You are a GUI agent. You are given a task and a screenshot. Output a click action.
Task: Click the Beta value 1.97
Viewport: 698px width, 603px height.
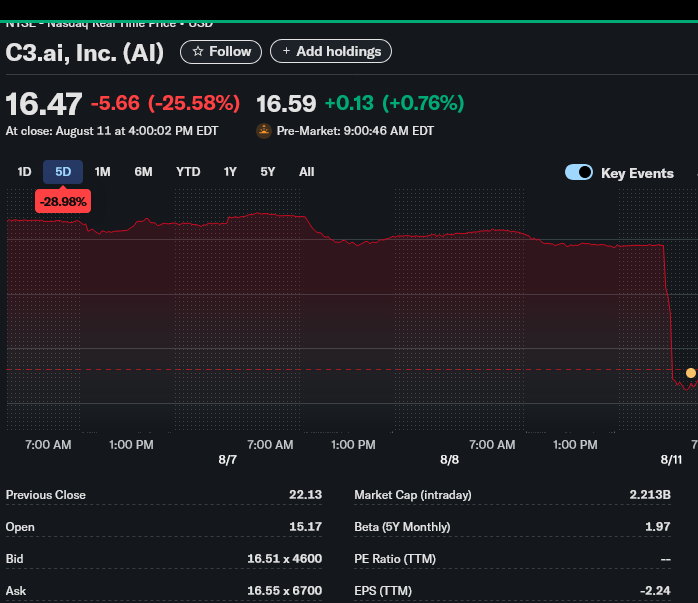pyautogui.click(x=658, y=526)
